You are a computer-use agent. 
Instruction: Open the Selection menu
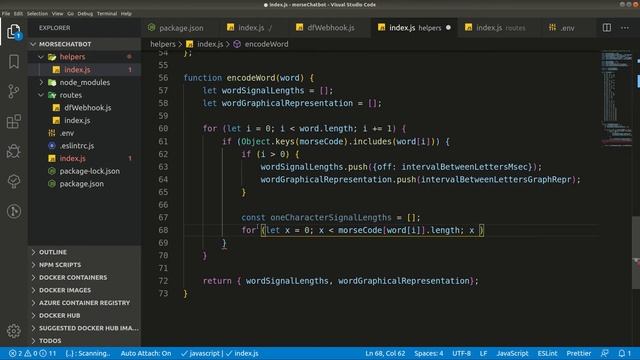pyautogui.click(x=38, y=13)
